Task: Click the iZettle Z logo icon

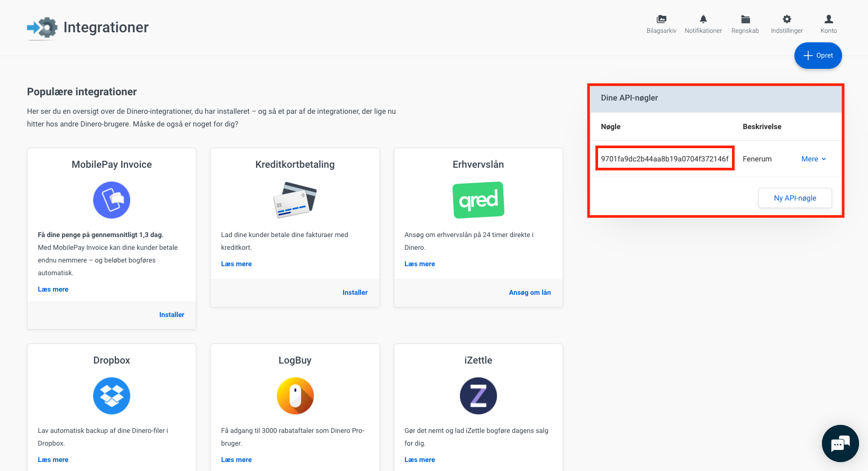Action: [x=478, y=396]
